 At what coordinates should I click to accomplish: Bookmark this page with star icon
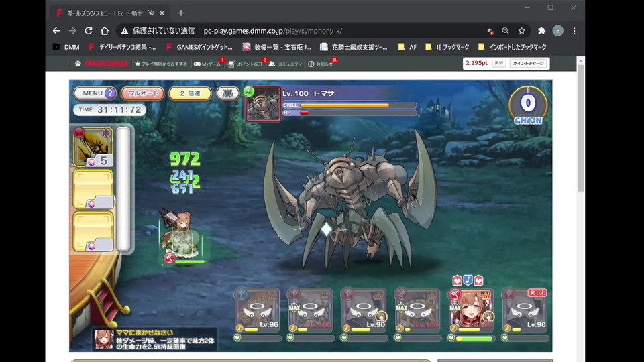pyautogui.click(x=522, y=31)
